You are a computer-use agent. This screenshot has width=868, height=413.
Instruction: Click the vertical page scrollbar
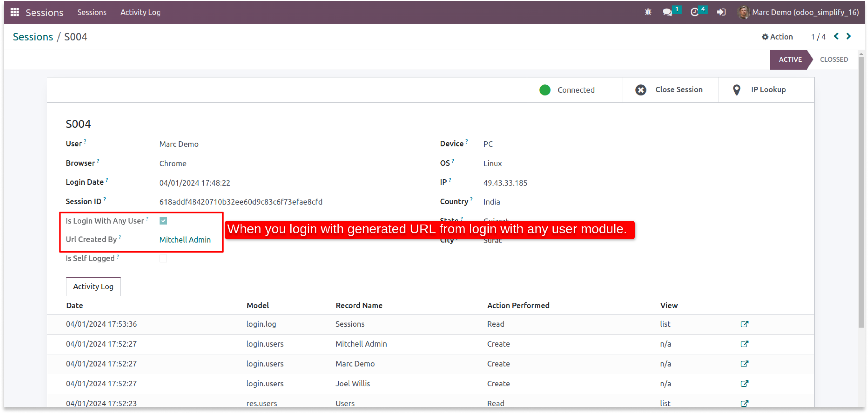[861, 192]
